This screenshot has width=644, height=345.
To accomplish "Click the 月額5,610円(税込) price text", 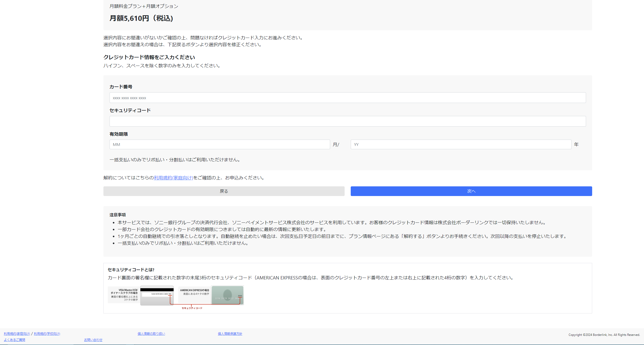I will 141,18.
